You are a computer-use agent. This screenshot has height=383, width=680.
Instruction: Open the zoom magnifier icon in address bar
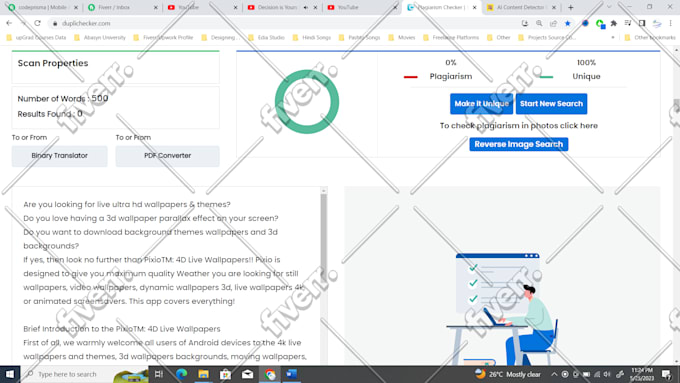click(x=539, y=23)
